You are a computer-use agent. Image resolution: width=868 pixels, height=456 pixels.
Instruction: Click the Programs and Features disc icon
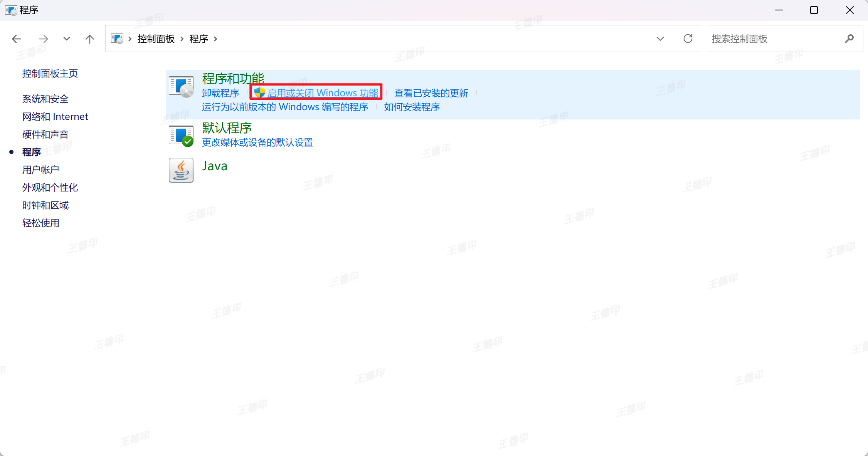181,87
